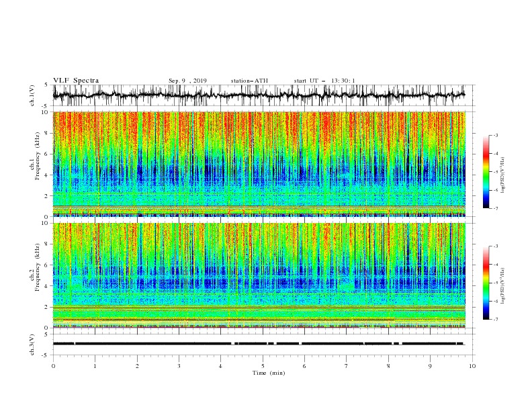Click the ch.1 spectrogram panel
This screenshot has height=411, width=532.
point(259,164)
